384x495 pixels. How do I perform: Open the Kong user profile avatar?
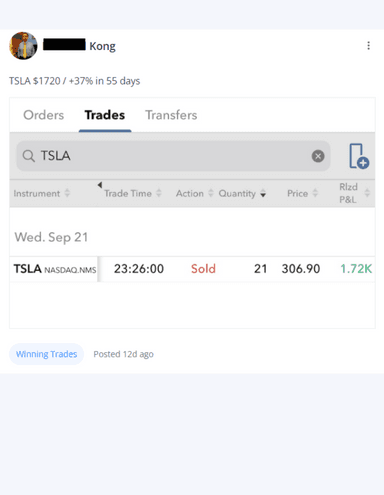pos(23,46)
